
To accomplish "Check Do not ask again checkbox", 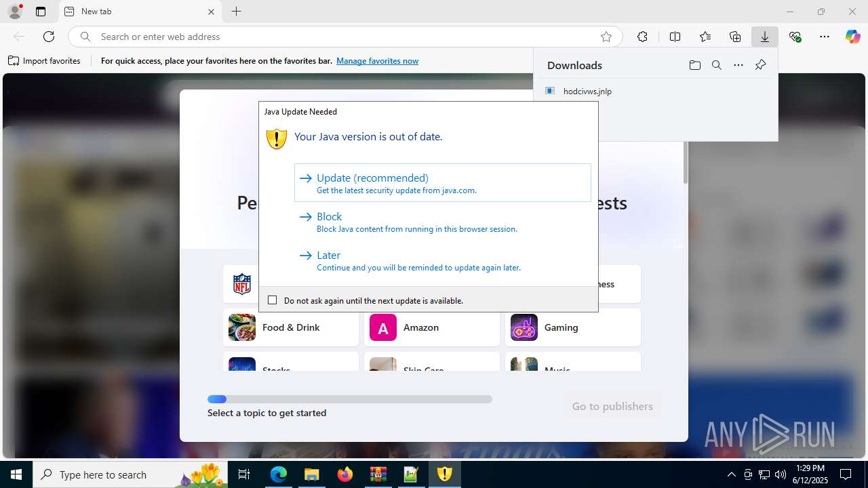I will pyautogui.click(x=273, y=300).
